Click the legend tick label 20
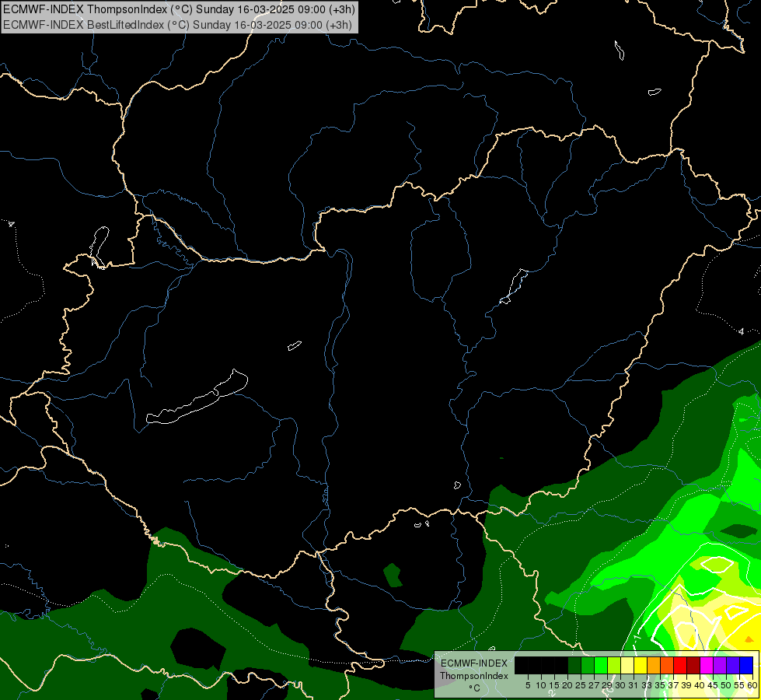The height and width of the screenshot is (700, 761). [x=567, y=685]
